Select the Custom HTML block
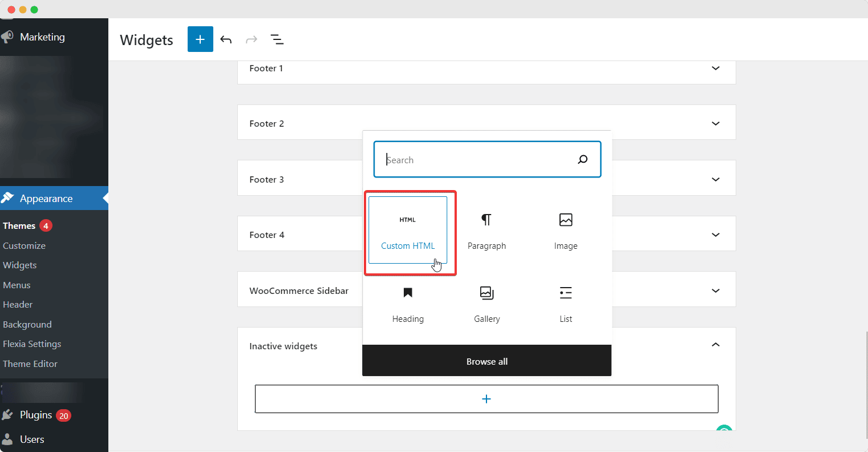The height and width of the screenshot is (452, 868). point(408,231)
